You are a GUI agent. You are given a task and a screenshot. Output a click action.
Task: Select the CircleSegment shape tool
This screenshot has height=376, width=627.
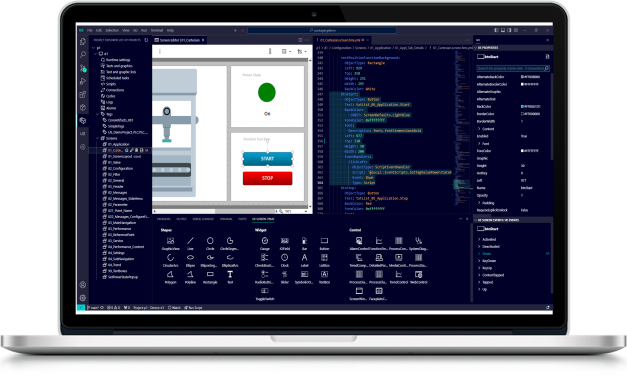click(230, 241)
